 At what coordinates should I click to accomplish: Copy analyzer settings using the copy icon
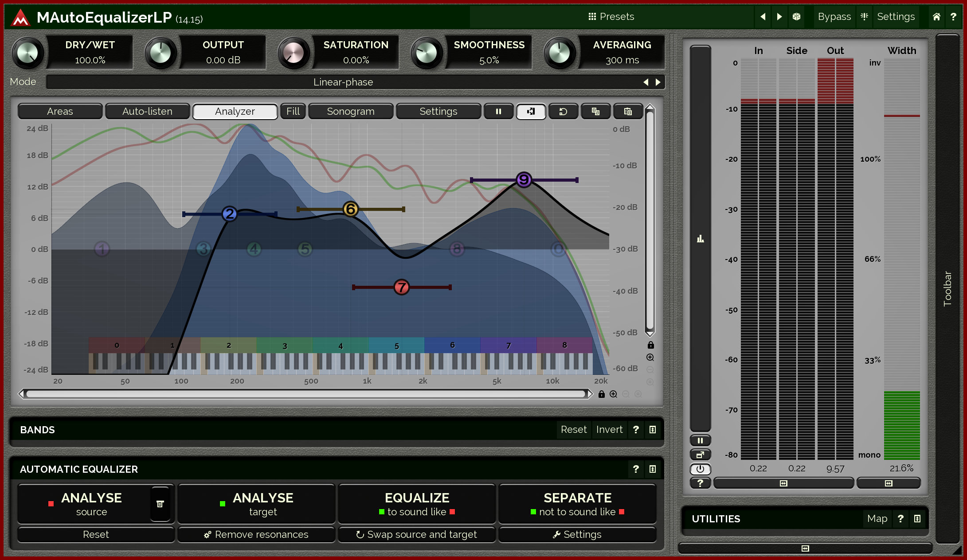[x=595, y=111]
